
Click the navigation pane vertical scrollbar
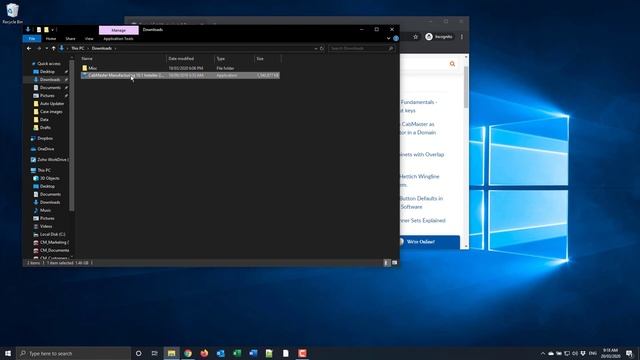point(72,136)
